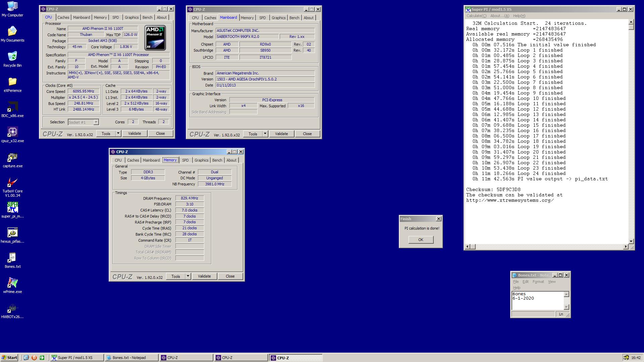
Task: Open Calculate menu in Super PI
Action: [476, 16]
